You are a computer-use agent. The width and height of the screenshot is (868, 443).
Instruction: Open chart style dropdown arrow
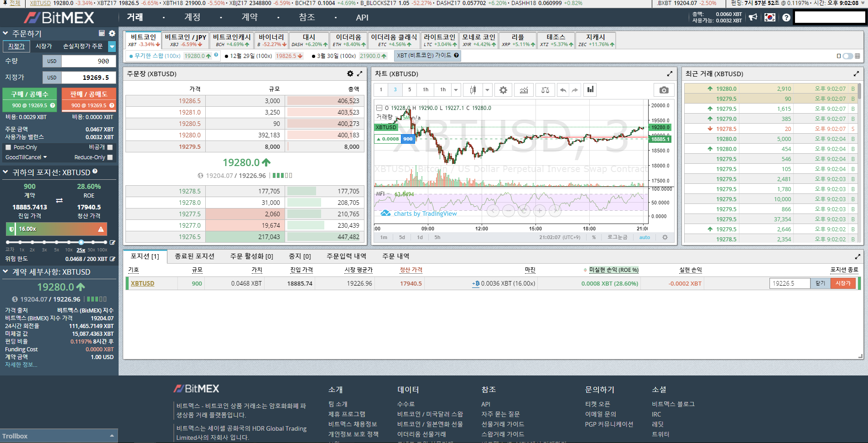[487, 90]
